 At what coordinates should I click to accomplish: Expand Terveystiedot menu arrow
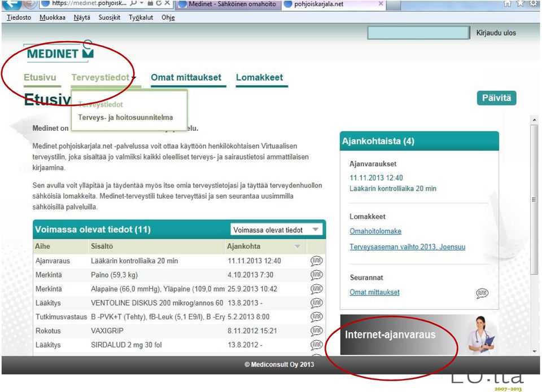(x=134, y=78)
